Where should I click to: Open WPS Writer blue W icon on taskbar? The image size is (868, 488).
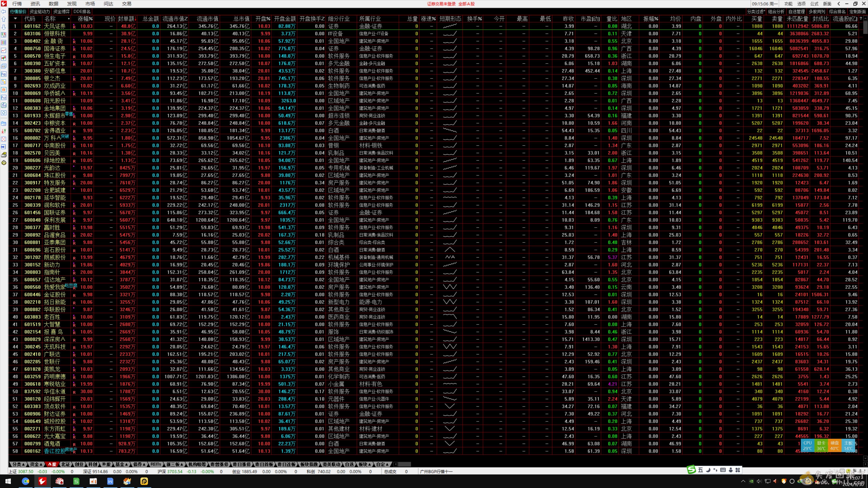110,481
